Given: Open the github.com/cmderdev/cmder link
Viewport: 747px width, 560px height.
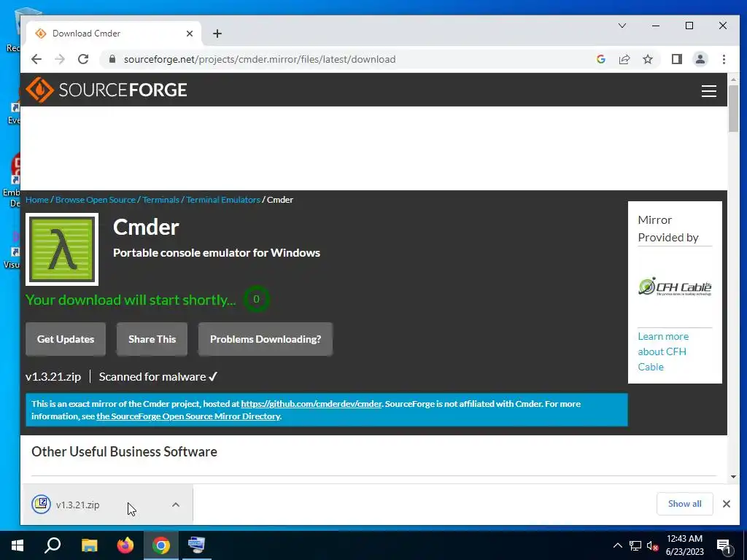Looking at the screenshot, I should (311, 404).
